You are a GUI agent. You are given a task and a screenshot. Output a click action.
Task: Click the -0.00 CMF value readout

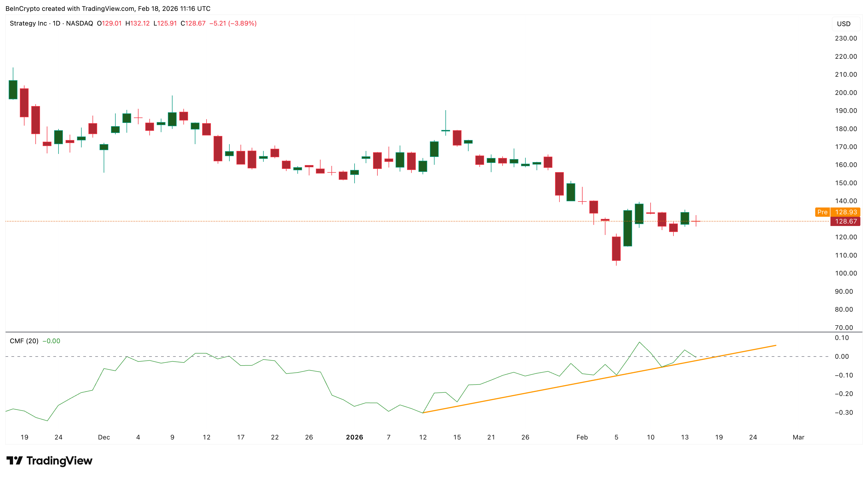point(51,341)
